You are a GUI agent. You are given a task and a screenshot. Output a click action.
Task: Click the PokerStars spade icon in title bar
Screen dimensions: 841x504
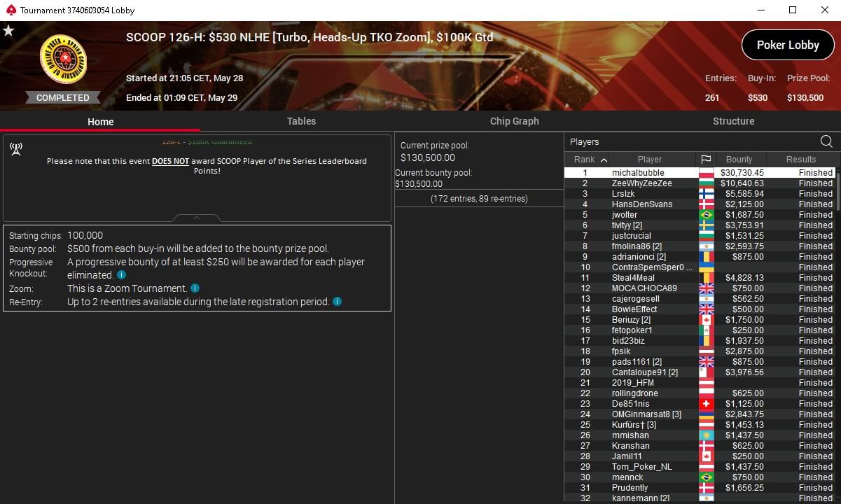click(x=10, y=10)
